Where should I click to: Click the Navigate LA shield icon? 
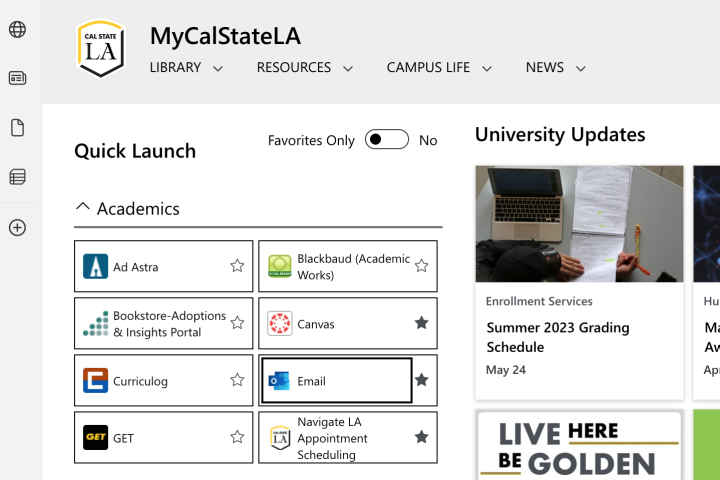click(x=280, y=438)
